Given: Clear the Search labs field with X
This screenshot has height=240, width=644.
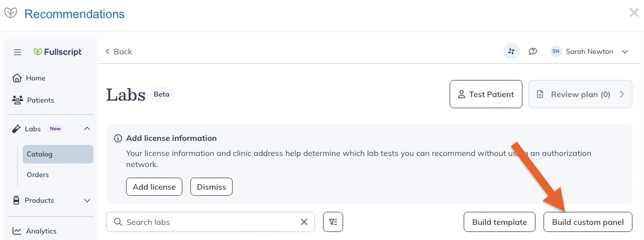Looking at the screenshot, I should click(304, 222).
